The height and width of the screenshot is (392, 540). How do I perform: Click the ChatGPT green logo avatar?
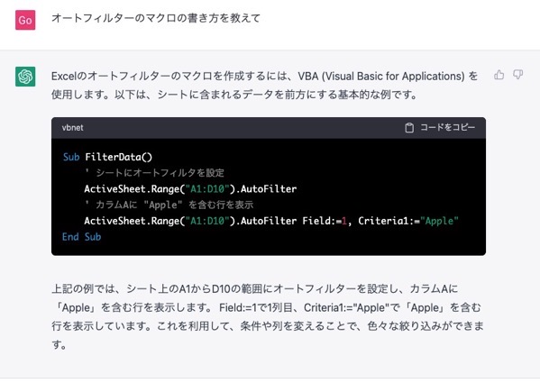click(x=25, y=77)
